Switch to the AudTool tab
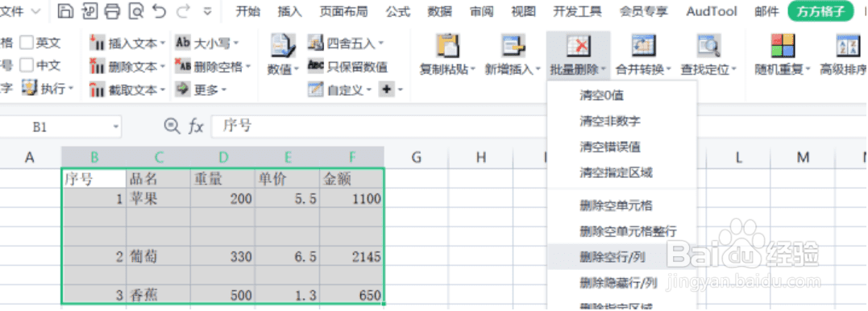The width and height of the screenshot is (868, 311). (x=712, y=11)
